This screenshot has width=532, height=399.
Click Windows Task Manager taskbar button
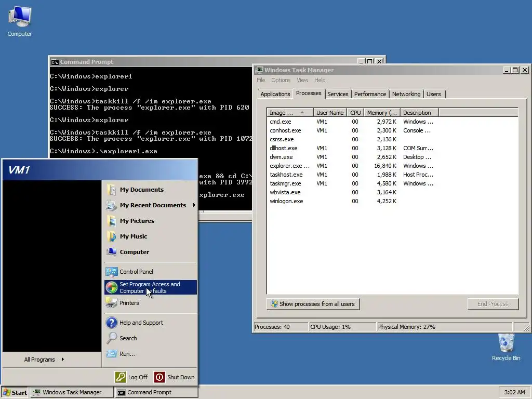click(x=72, y=392)
